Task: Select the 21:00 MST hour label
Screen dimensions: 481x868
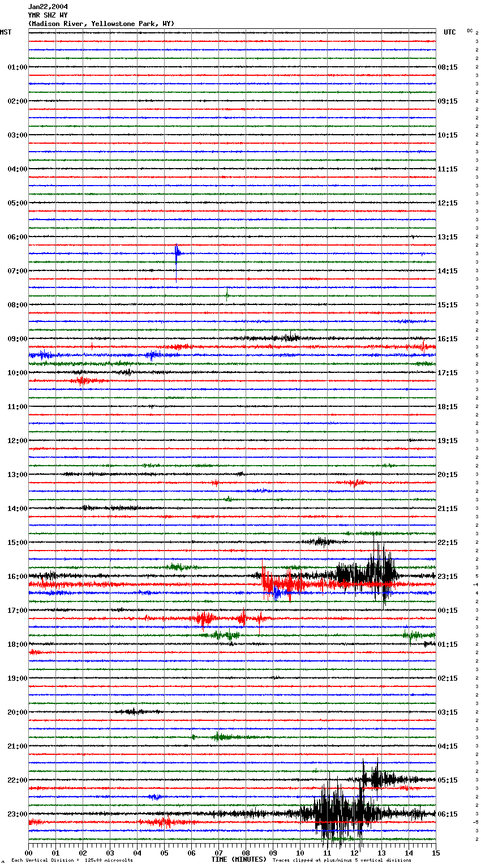Action: 18,746
